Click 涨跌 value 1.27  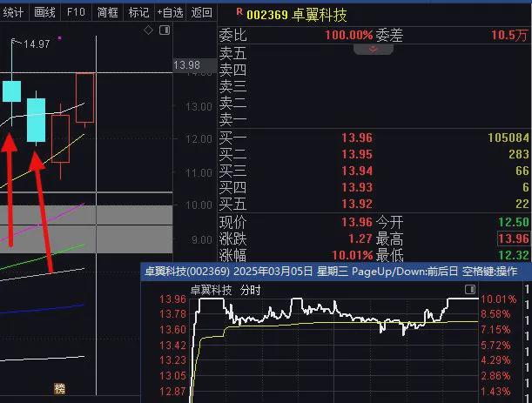click(360, 238)
